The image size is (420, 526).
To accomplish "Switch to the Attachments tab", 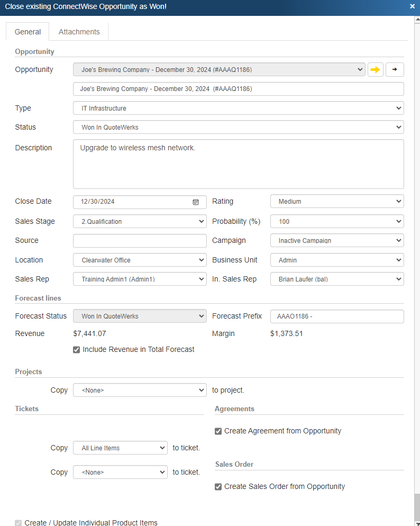I will point(79,32).
